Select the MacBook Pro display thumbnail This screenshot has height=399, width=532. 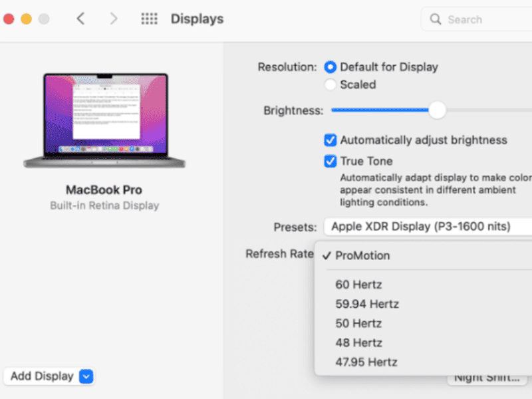pyautogui.click(x=104, y=120)
